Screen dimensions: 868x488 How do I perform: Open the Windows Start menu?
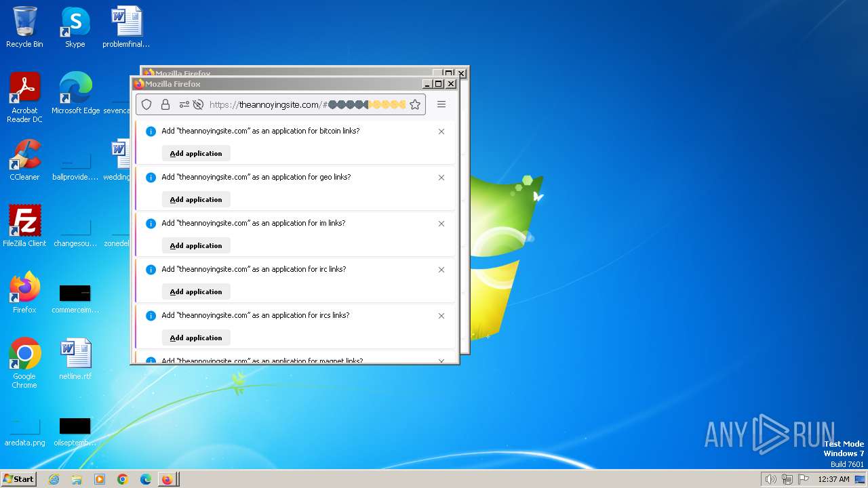click(18, 479)
